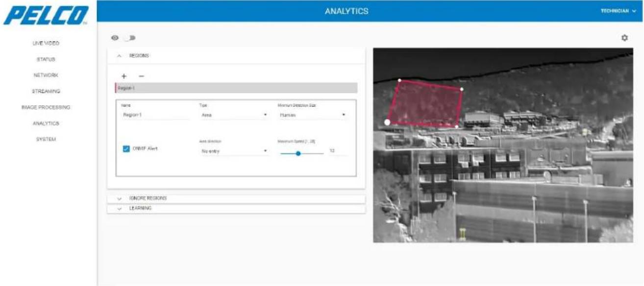The image size is (644, 286).
Task: Click the eye visibility icon
Action: pos(116,38)
